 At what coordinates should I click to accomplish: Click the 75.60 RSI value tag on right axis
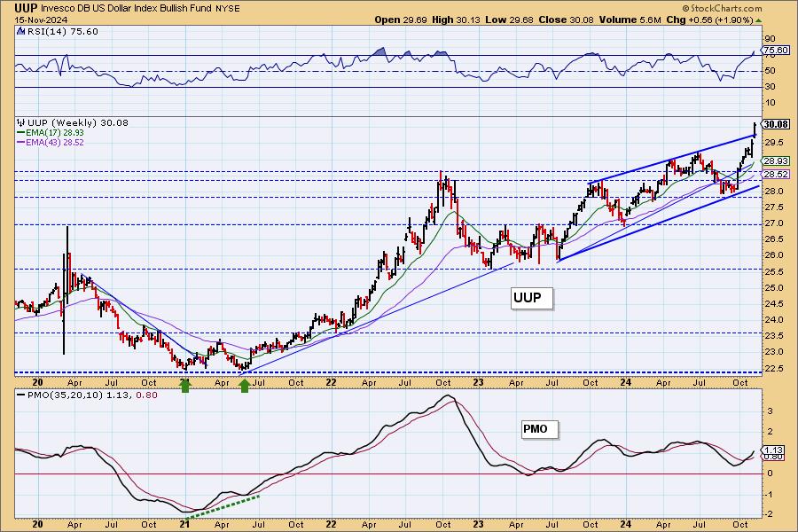tap(776, 50)
